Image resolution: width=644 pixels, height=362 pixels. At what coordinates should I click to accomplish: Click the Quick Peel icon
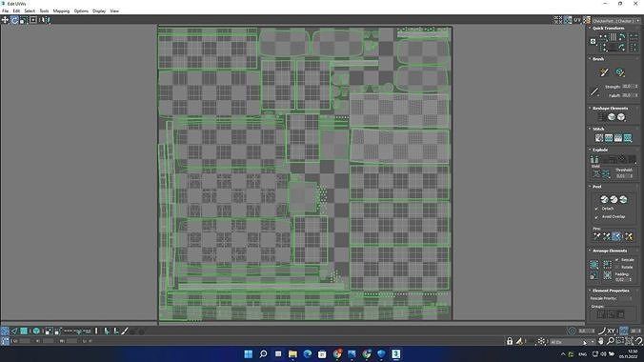[x=604, y=199]
